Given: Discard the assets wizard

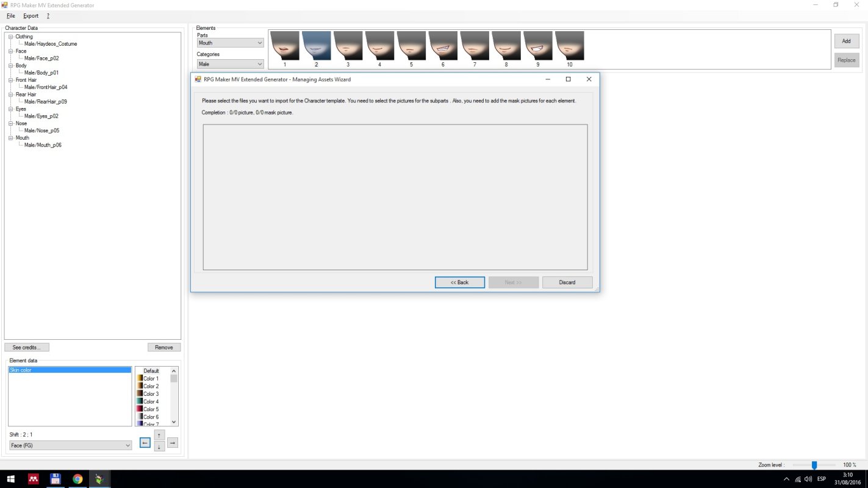Looking at the screenshot, I should click(x=567, y=282).
